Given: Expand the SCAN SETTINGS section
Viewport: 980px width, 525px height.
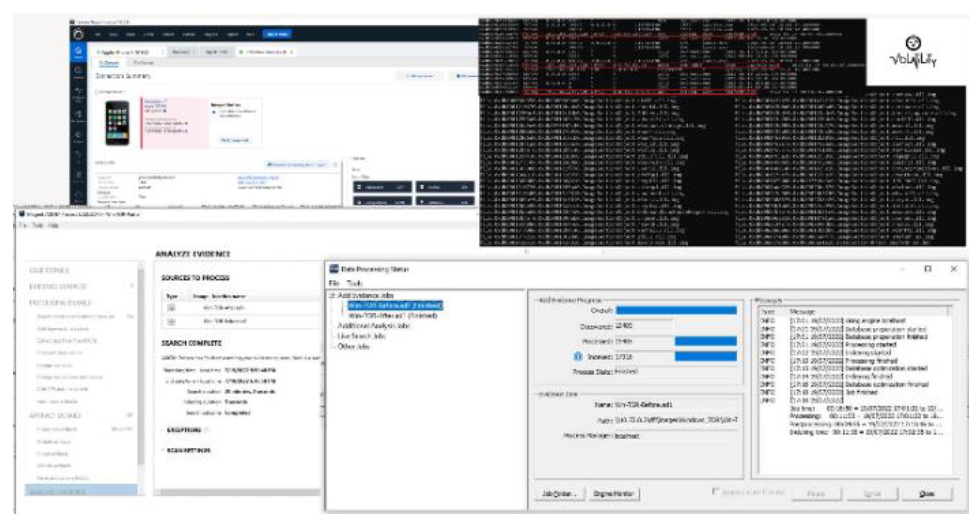Looking at the screenshot, I should pos(188,450).
